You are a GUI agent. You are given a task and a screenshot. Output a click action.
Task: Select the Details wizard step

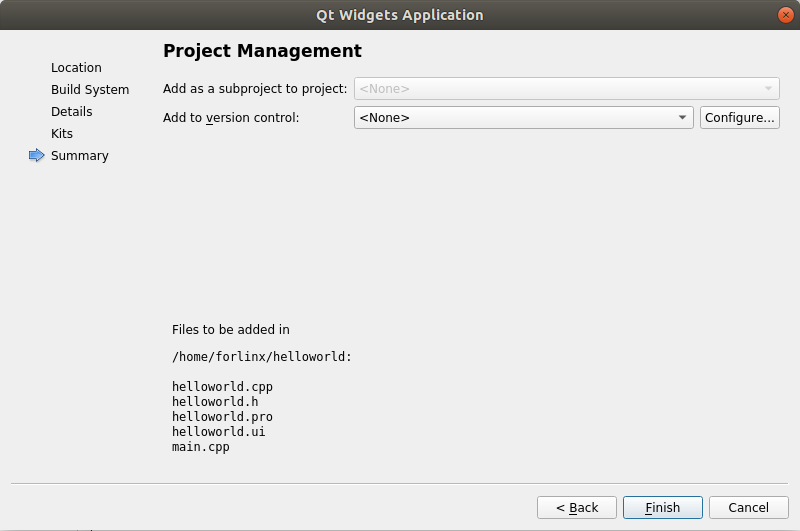(72, 112)
